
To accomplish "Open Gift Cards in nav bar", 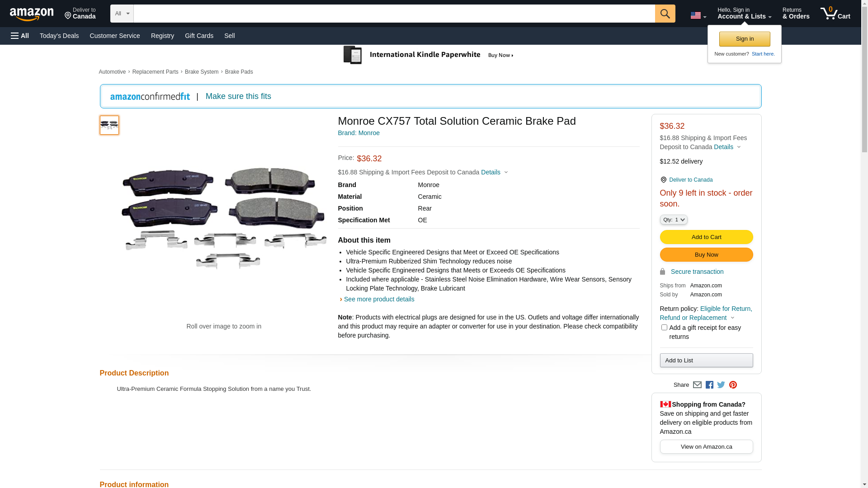I will [199, 36].
